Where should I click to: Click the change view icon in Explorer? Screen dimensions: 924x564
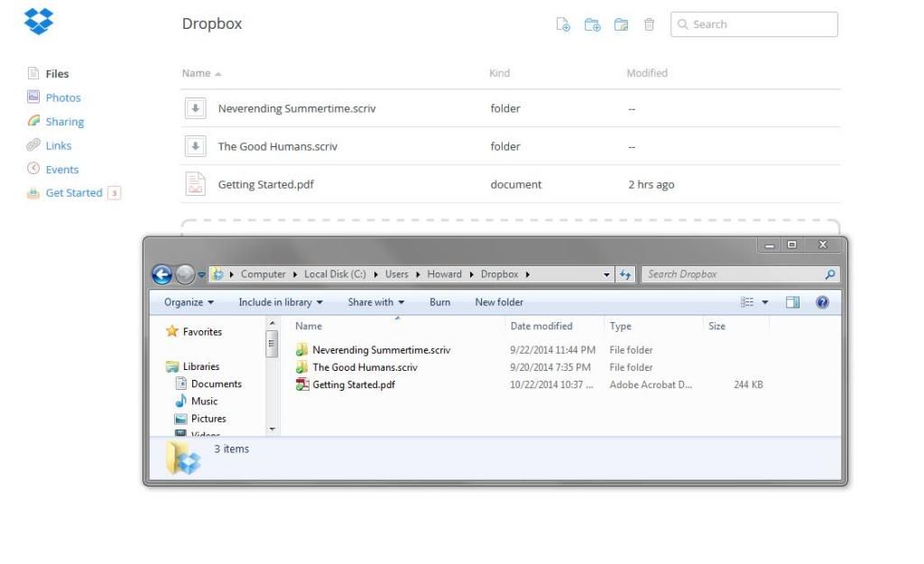[x=746, y=302]
